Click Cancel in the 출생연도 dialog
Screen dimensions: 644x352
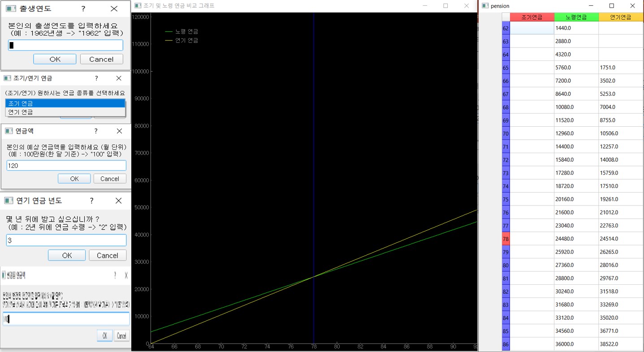(x=101, y=59)
